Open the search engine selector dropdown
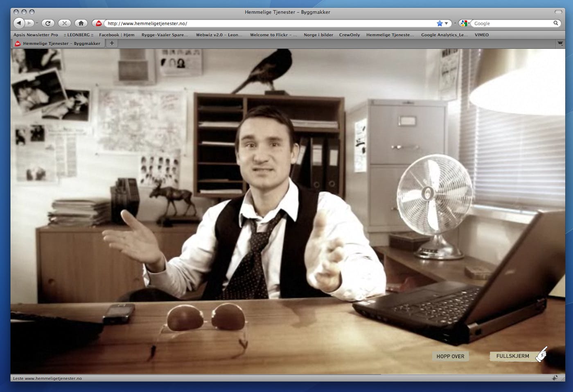 465,23
